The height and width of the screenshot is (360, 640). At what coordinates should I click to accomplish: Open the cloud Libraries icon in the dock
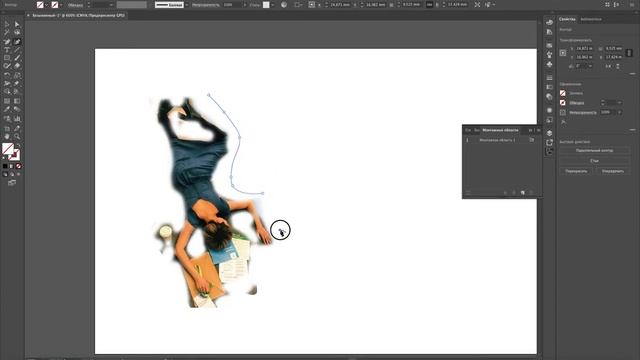[549, 22]
